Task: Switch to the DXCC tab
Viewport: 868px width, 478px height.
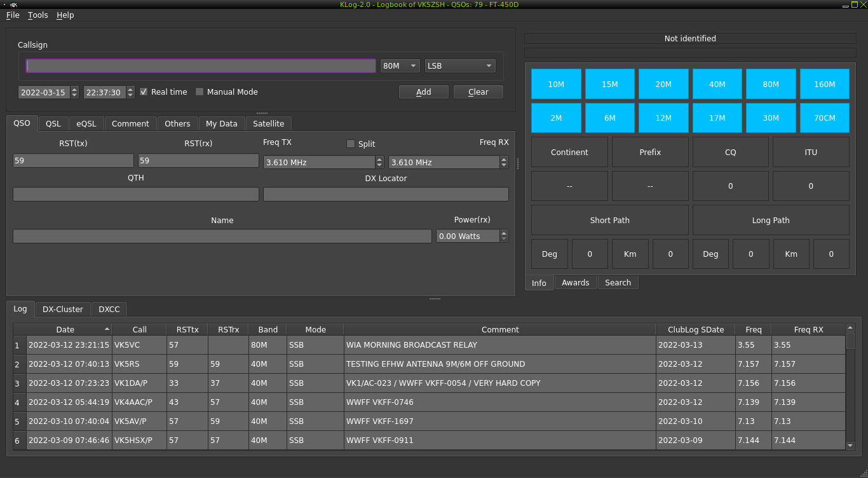Action: click(x=109, y=310)
